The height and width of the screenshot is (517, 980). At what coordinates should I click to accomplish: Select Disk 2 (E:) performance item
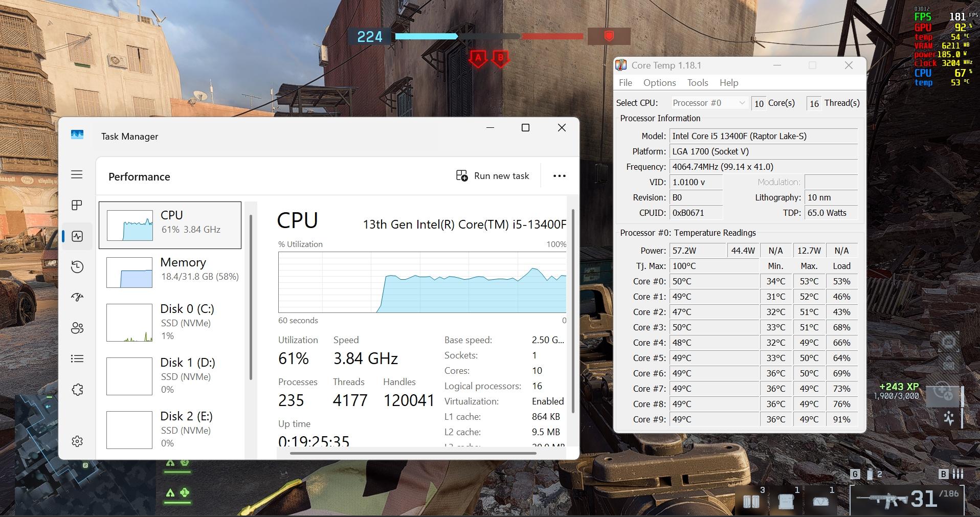170,430
